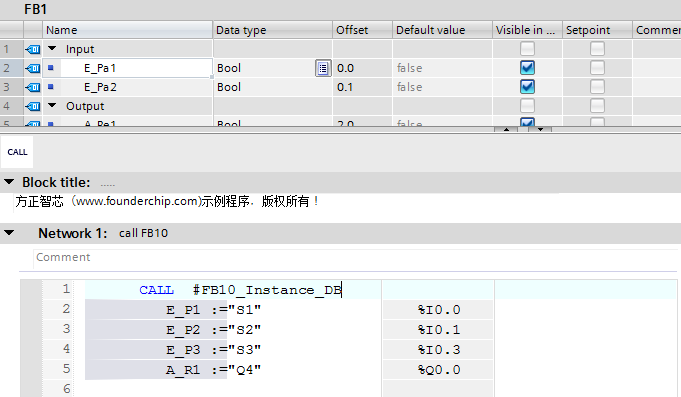The width and height of the screenshot is (681, 397).
Task: Toggle Setpoint checkbox for Input row
Action: click(597, 49)
